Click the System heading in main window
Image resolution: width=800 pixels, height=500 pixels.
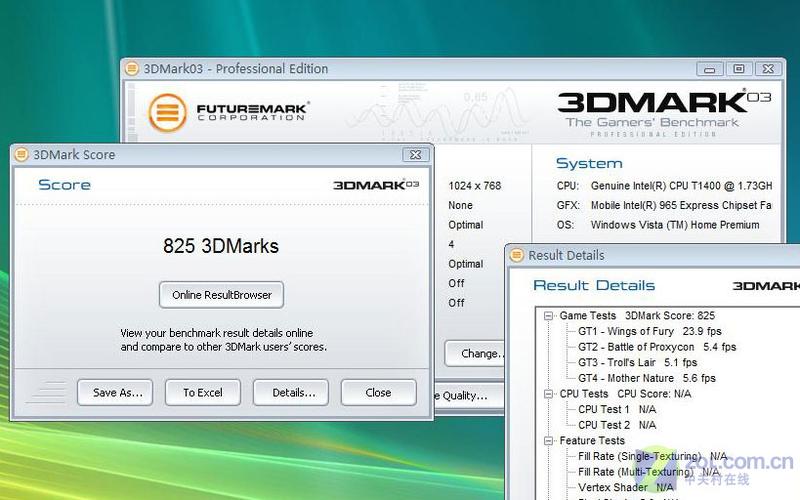pyautogui.click(x=589, y=163)
